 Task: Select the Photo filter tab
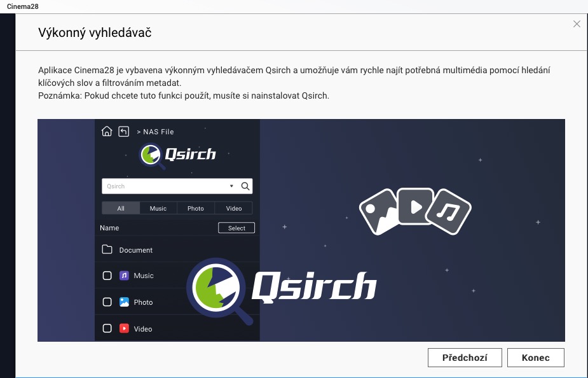(196, 208)
